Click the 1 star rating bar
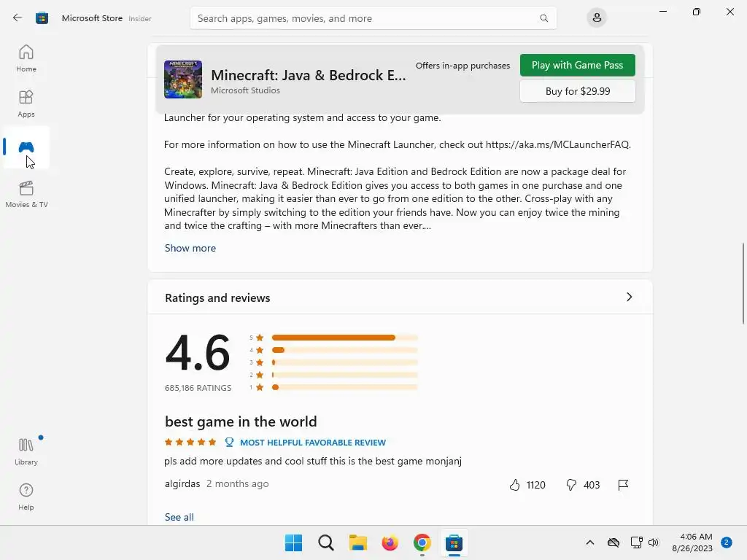This screenshot has height=560, width=747. click(x=344, y=387)
